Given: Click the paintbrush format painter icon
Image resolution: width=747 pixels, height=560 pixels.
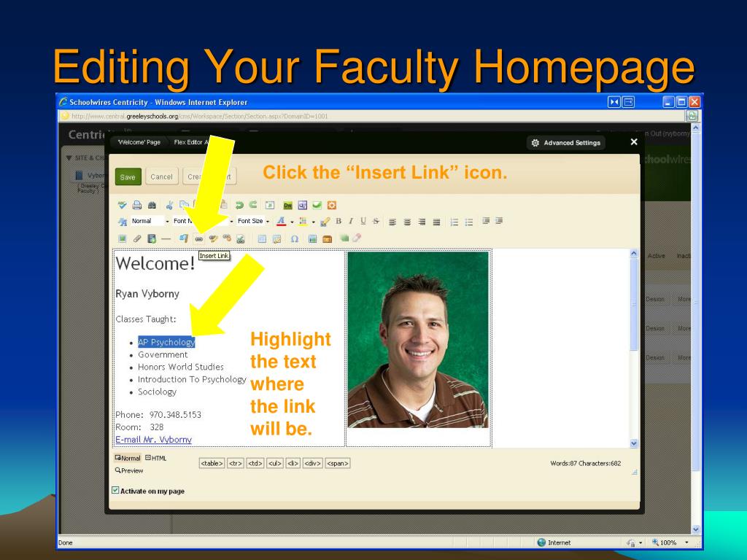Looking at the screenshot, I should pyautogui.click(x=325, y=222).
